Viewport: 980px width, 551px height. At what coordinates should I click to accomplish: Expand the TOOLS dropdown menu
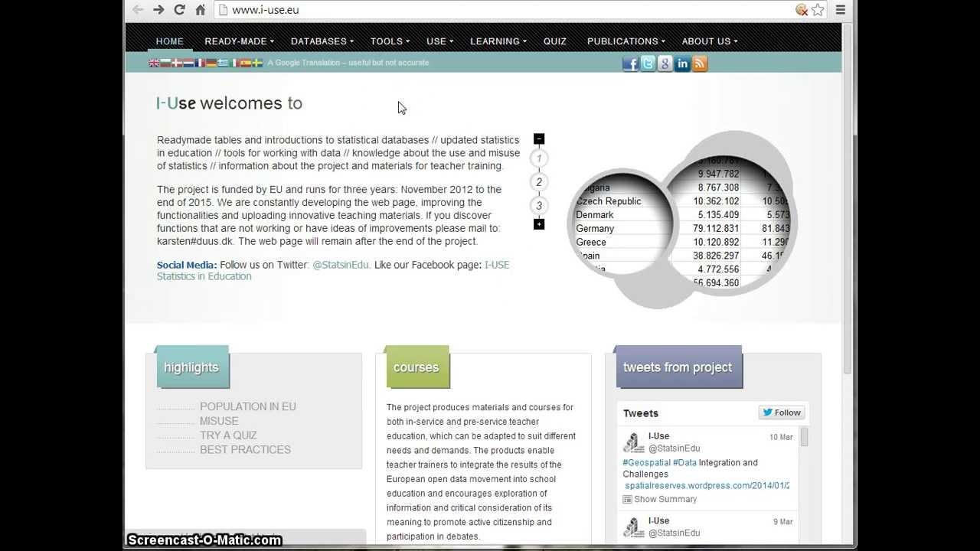(390, 41)
